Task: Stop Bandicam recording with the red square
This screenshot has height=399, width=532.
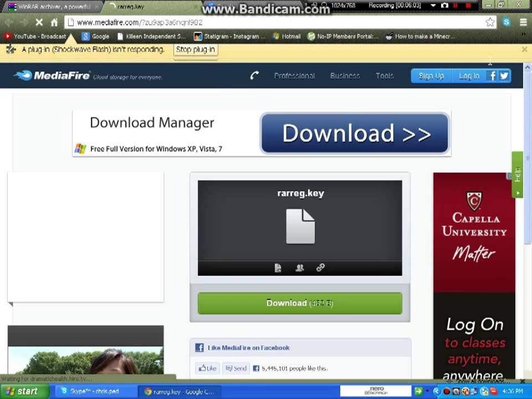Action: 468,6
